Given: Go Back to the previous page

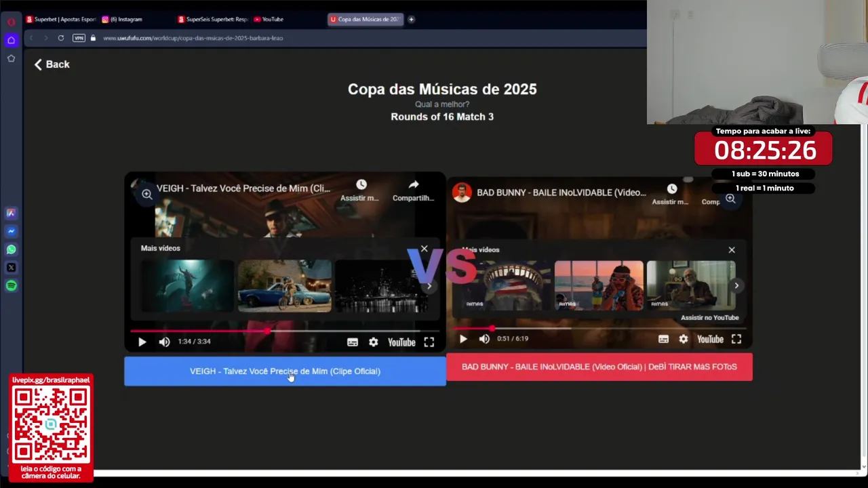Looking at the screenshot, I should pyautogui.click(x=52, y=64).
